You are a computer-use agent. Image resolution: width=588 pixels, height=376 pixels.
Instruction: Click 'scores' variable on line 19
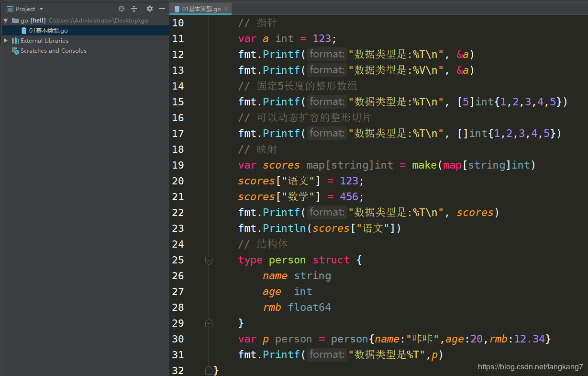coord(281,165)
